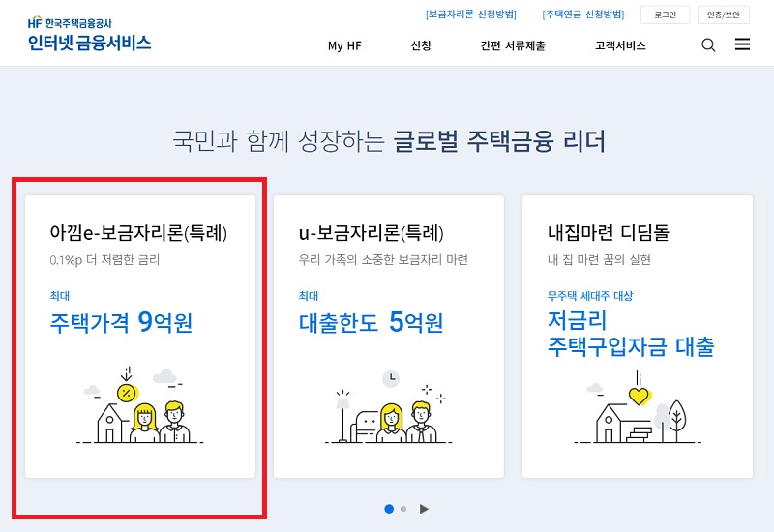Viewport: 774px width, 532px height.
Task: Click the search magnifier icon
Action: pyautogui.click(x=708, y=44)
